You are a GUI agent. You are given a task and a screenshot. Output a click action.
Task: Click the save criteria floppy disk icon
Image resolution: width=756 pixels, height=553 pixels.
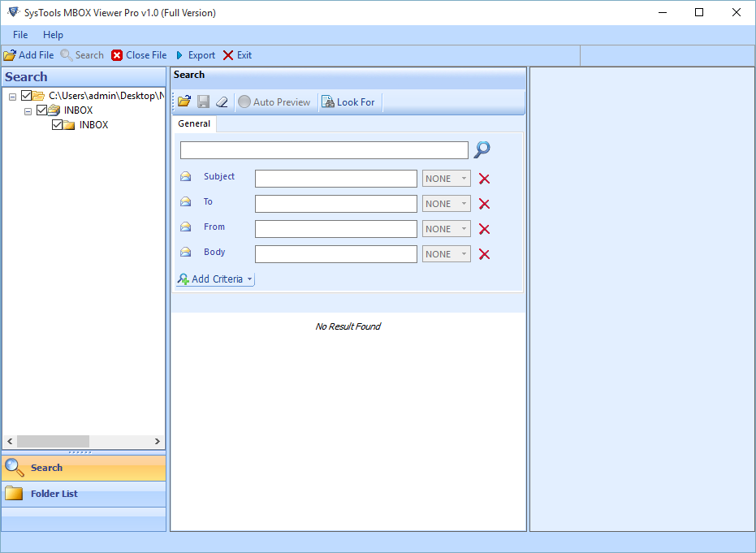[x=204, y=102]
